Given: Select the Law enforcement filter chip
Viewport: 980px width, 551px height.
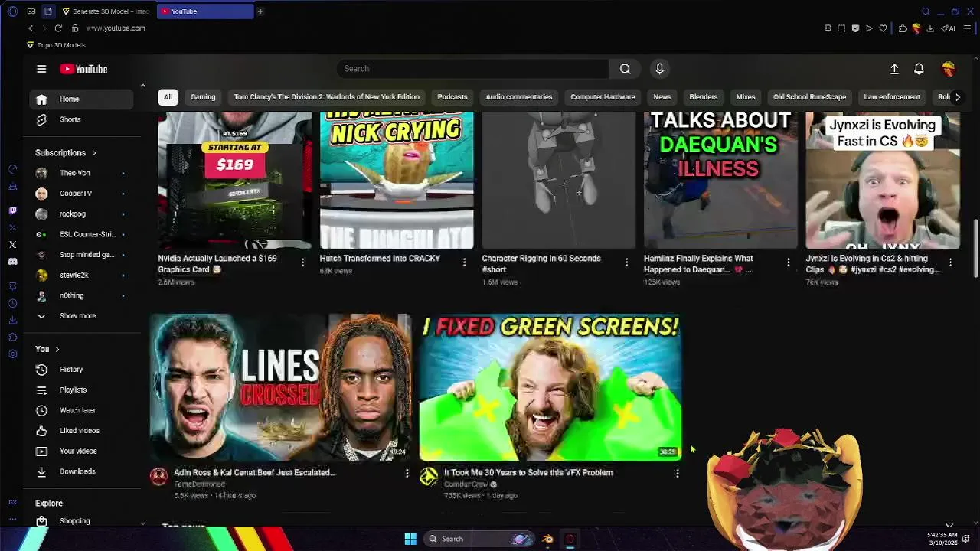Looking at the screenshot, I should click(892, 97).
